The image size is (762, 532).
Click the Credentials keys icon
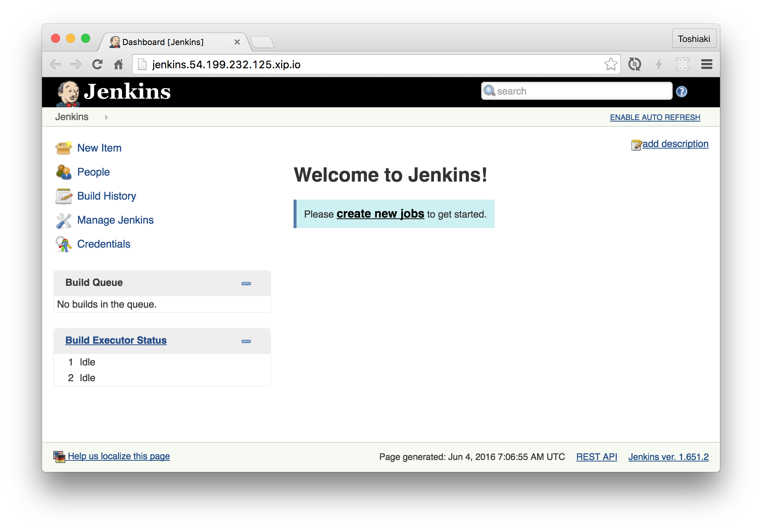[63, 244]
